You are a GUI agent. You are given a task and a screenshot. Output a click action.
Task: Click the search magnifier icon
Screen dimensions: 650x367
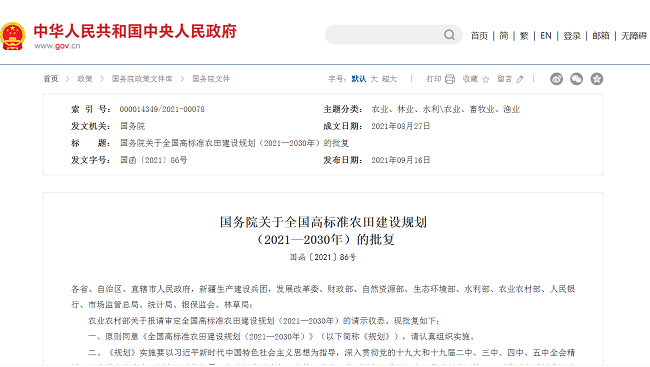pyautogui.click(x=449, y=35)
